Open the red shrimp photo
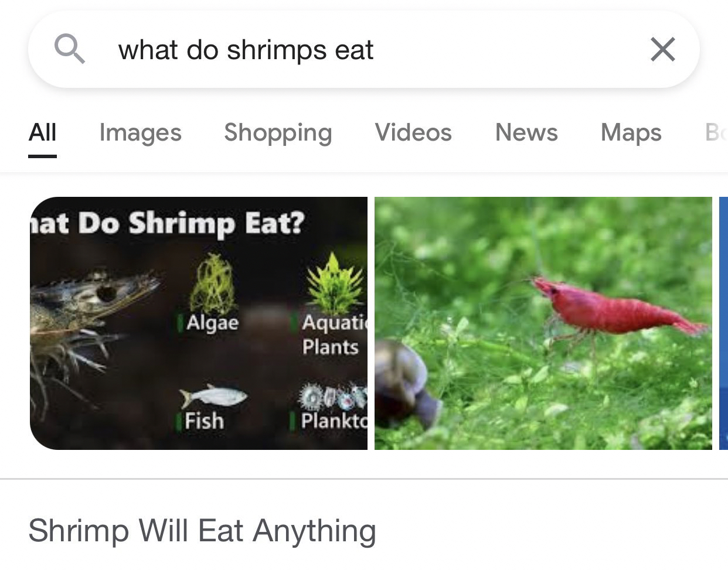This screenshot has width=728, height=570. pos(543,323)
